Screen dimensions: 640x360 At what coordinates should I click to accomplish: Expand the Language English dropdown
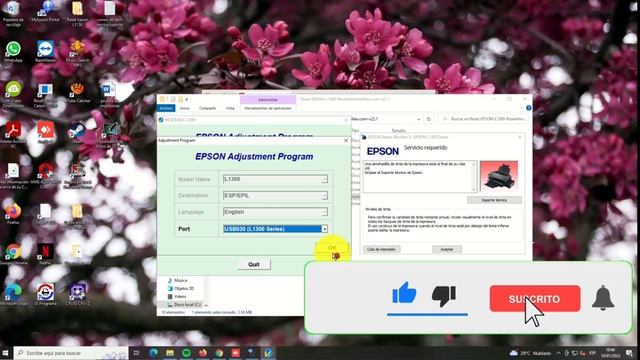[x=324, y=212]
